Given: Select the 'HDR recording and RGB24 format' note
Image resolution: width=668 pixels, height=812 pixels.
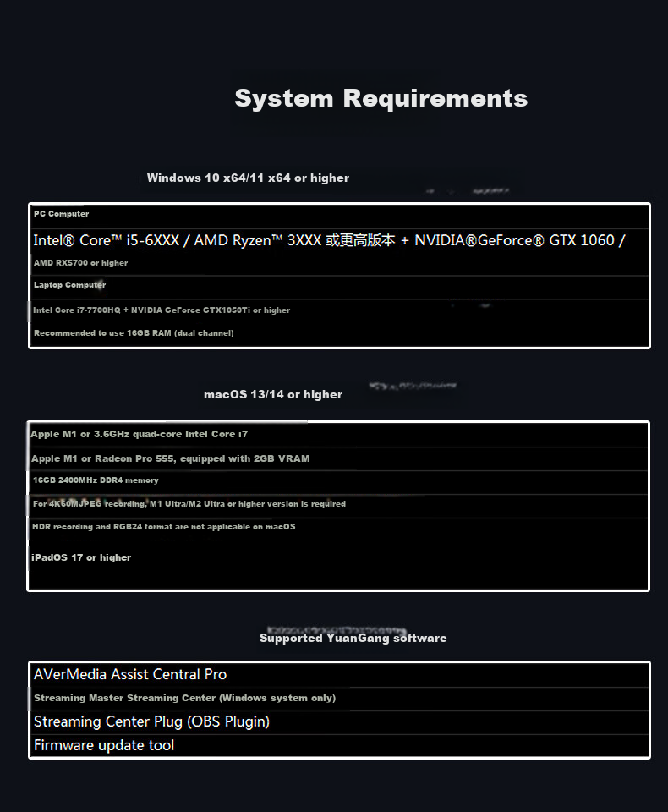Looking at the screenshot, I should pyautogui.click(x=164, y=527).
